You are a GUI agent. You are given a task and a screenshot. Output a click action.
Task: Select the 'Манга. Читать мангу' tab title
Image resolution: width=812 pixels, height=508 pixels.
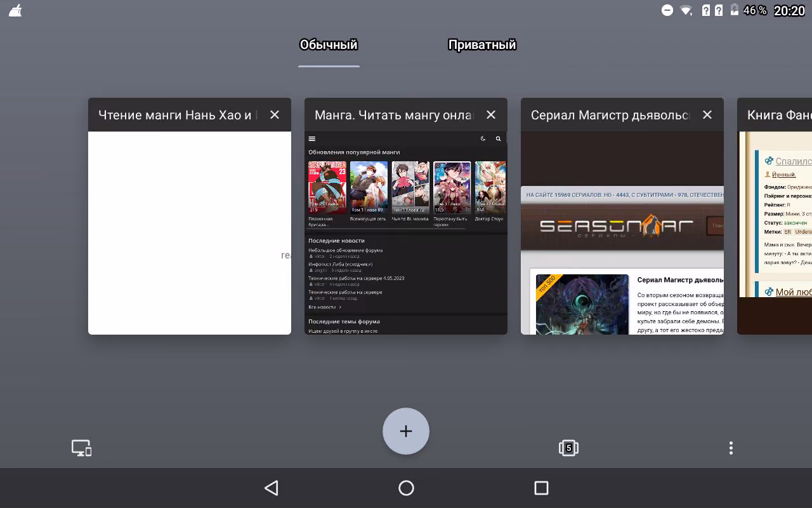click(394, 115)
